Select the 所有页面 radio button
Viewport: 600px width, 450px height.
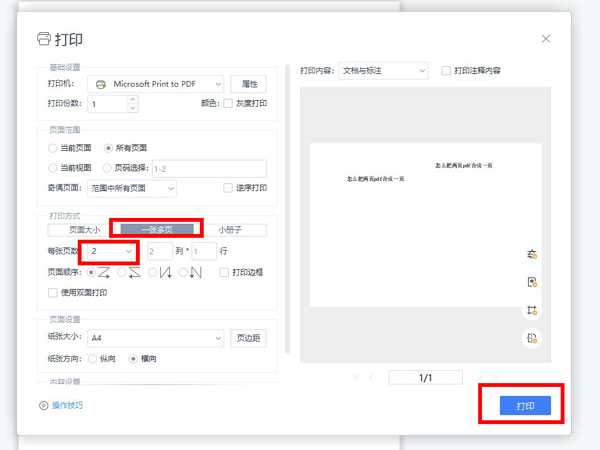[108, 148]
